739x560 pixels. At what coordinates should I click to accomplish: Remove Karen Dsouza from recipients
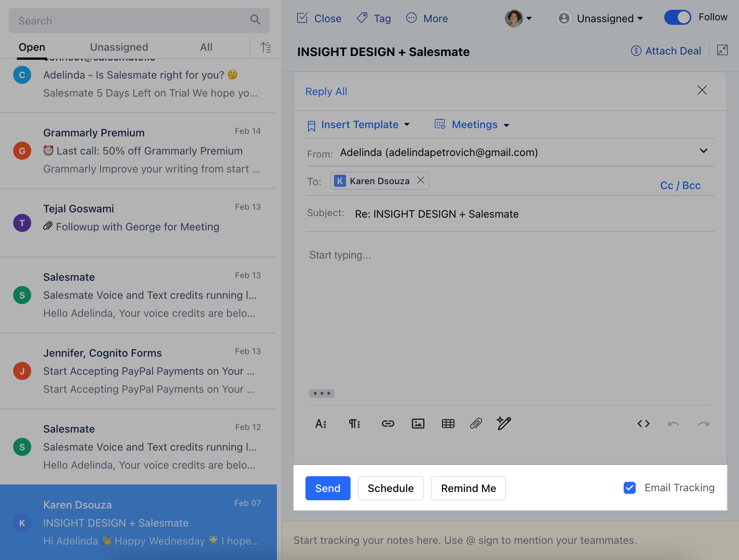(421, 180)
